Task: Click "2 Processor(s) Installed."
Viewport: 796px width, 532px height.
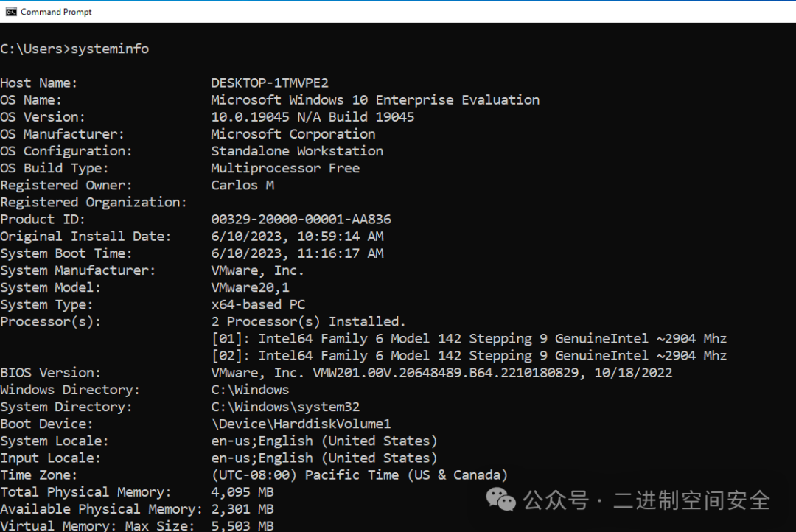Action: click(309, 322)
